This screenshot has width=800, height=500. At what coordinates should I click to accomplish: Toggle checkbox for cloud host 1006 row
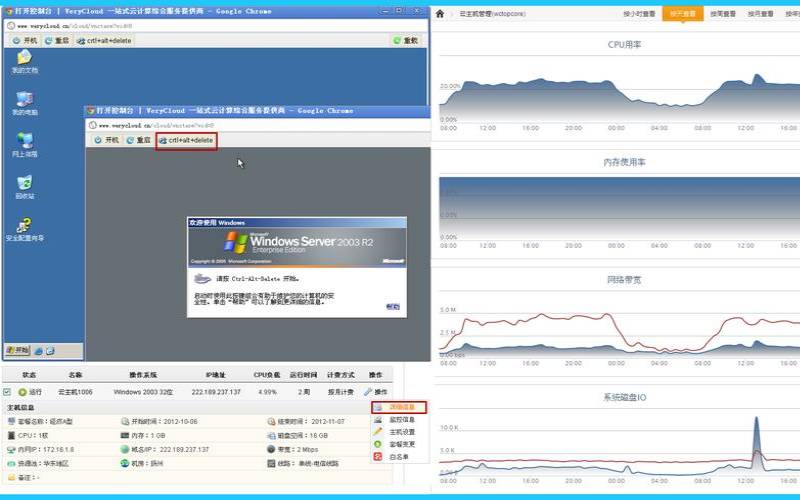click(7, 392)
